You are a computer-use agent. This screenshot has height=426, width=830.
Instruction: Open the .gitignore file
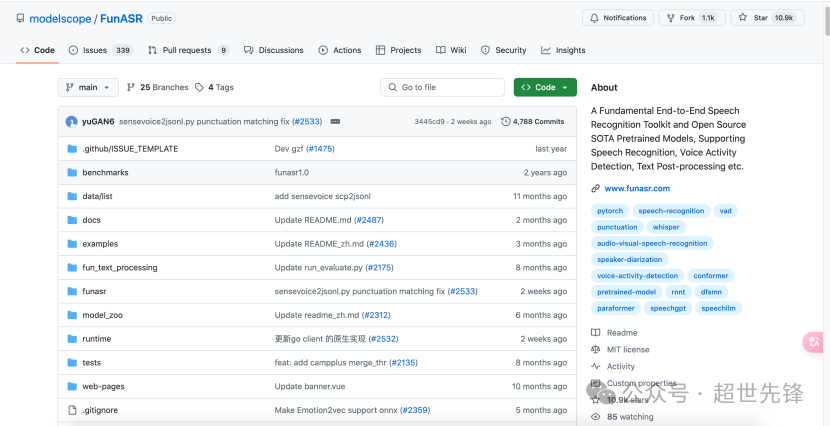click(x=100, y=411)
